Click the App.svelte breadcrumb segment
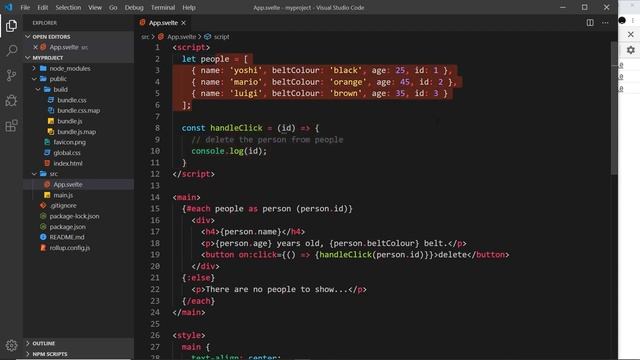This screenshot has height=360, width=640. coord(182,37)
